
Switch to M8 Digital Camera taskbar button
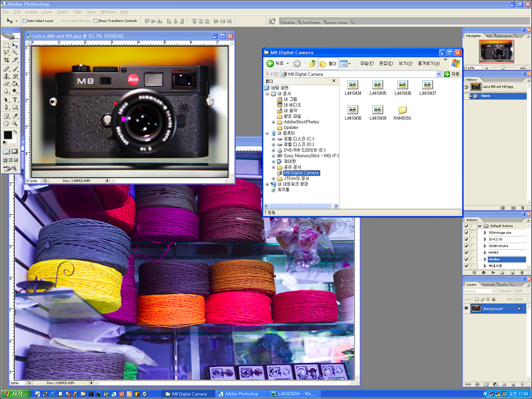(189, 394)
